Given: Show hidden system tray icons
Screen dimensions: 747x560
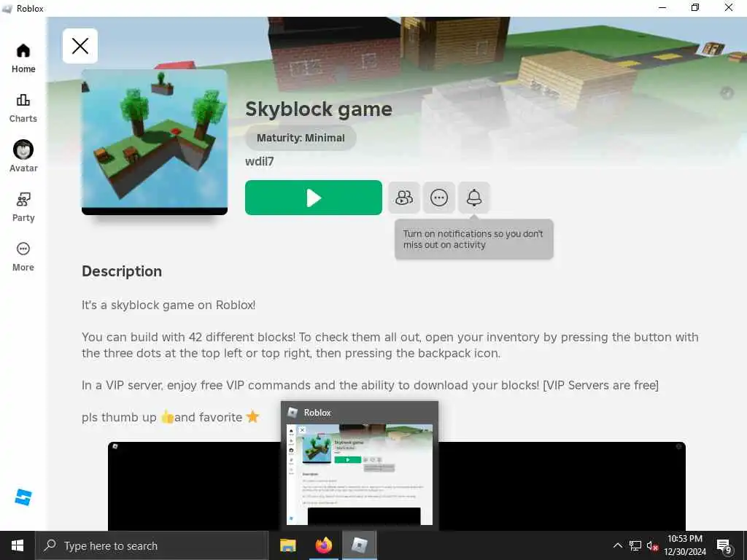Looking at the screenshot, I should tap(617, 545).
